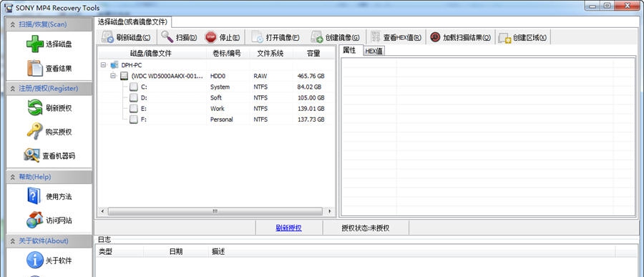Click the red 停止(E) stop button

pos(223,37)
